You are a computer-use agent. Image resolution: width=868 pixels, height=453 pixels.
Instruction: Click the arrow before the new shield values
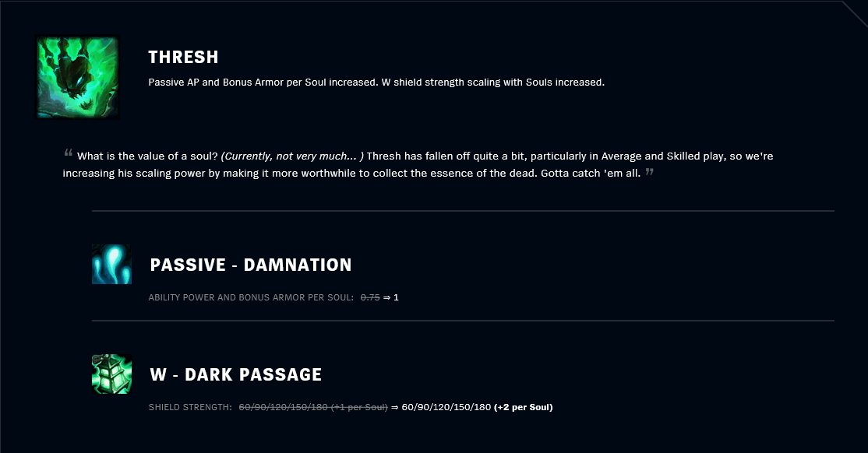[395, 408]
